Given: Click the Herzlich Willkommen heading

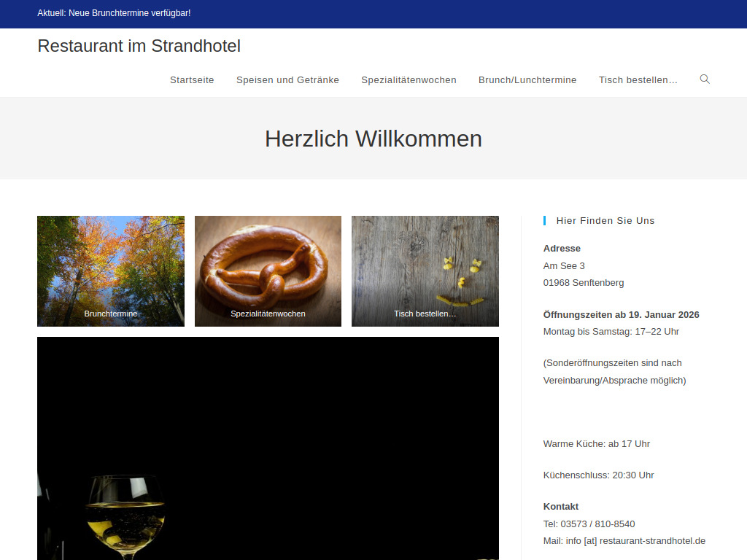Looking at the screenshot, I should [373, 139].
